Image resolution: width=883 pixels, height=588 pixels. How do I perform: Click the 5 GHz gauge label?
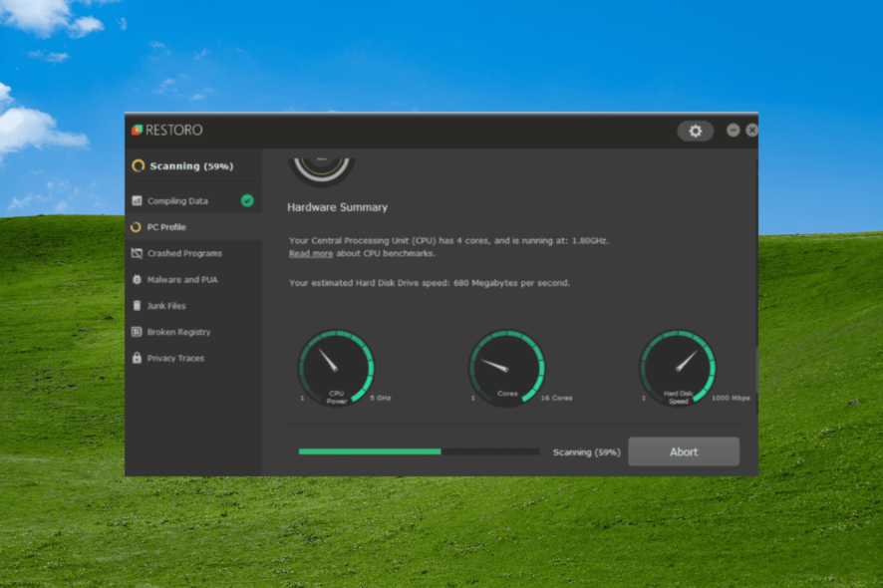pyautogui.click(x=381, y=398)
